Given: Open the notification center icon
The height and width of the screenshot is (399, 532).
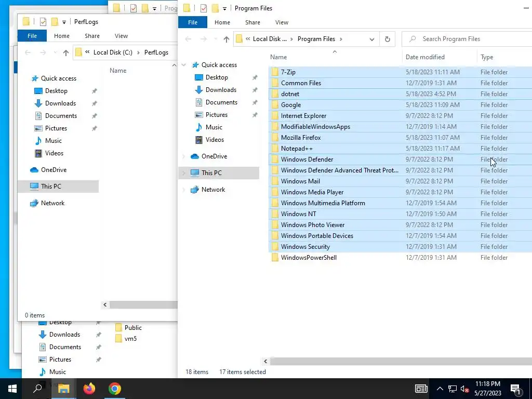Looking at the screenshot, I should (x=515, y=389).
